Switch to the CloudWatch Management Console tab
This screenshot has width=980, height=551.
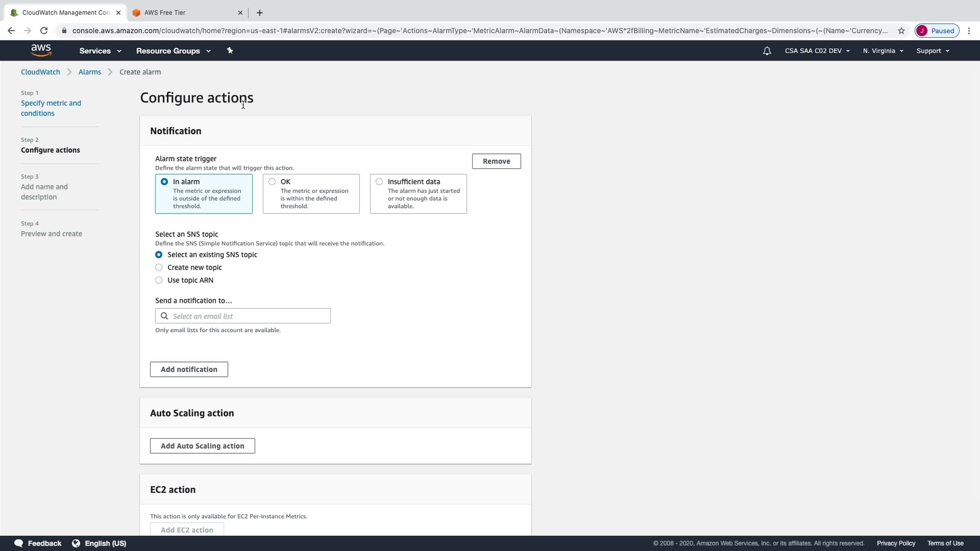click(x=65, y=13)
